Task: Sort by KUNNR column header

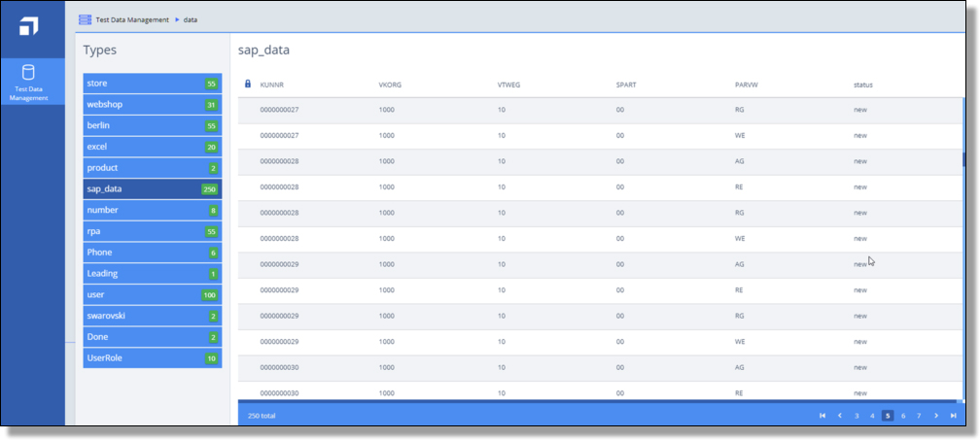Action: [x=271, y=85]
